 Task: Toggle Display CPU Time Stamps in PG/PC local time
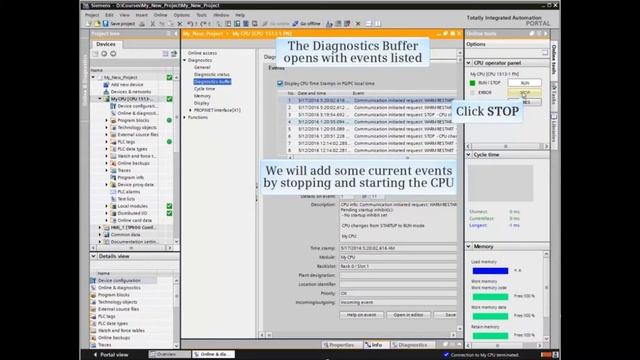tap(280, 83)
